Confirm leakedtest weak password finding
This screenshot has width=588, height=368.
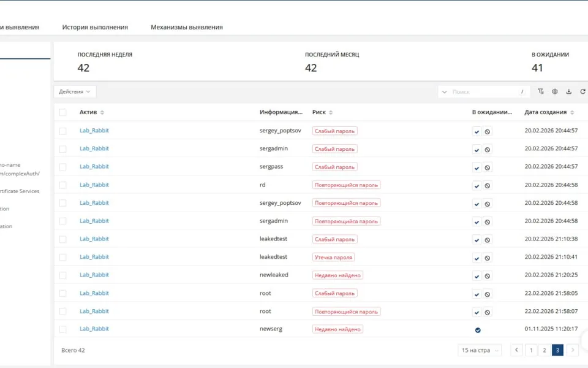[x=477, y=240]
